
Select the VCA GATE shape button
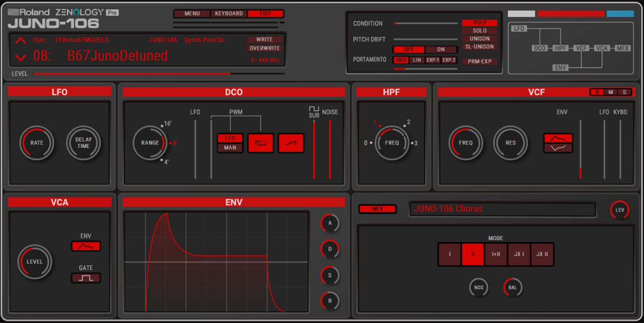pyautogui.click(x=86, y=278)
